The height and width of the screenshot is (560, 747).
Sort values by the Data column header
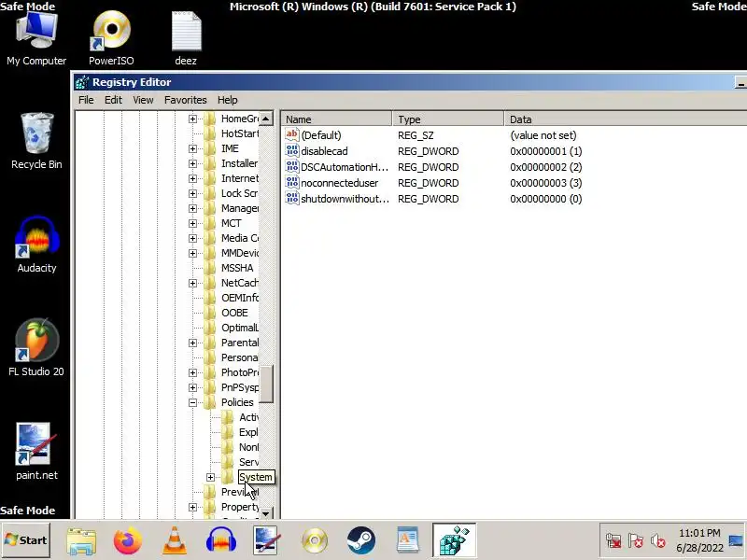click(625, 119)
